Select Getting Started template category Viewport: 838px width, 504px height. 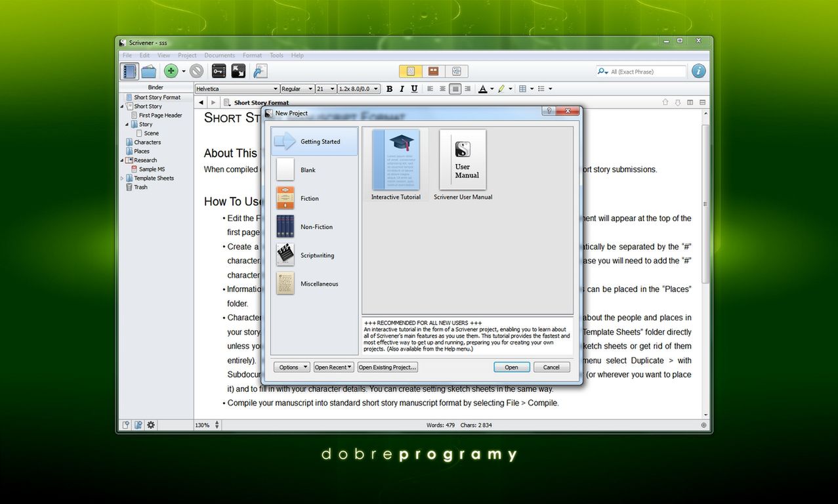coord(315,141)
